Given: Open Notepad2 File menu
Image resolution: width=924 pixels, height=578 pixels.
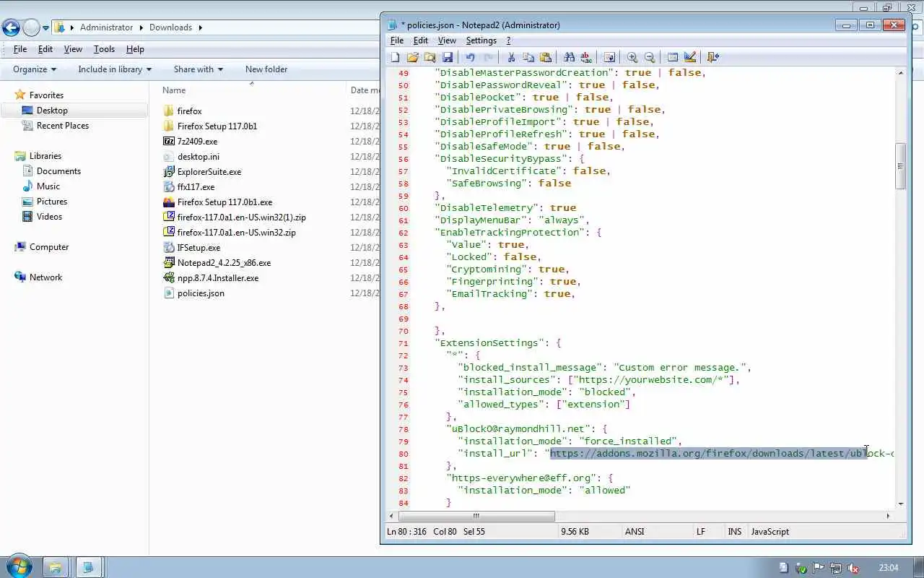Looking at the screenshot, I should pos(396,40).
